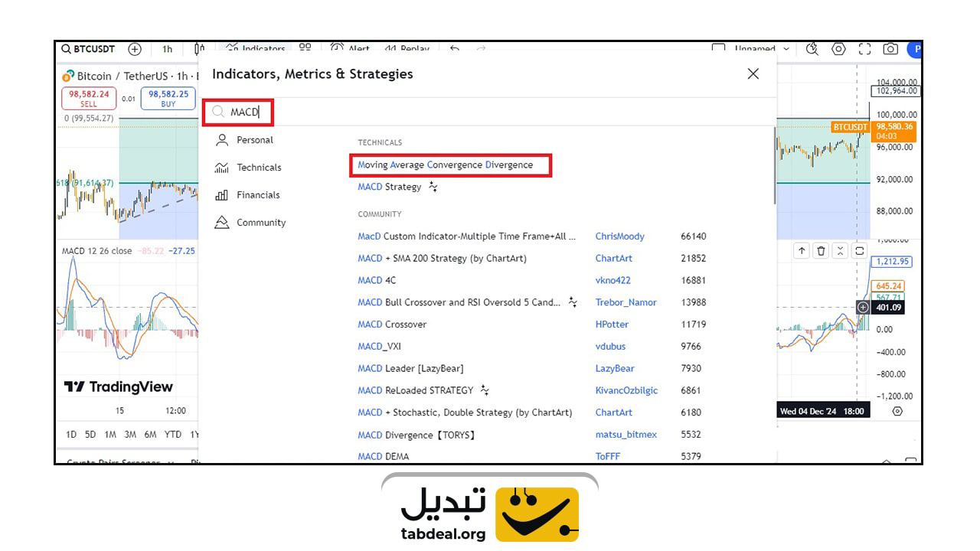Delete MACD pane with trash icon

821,251
